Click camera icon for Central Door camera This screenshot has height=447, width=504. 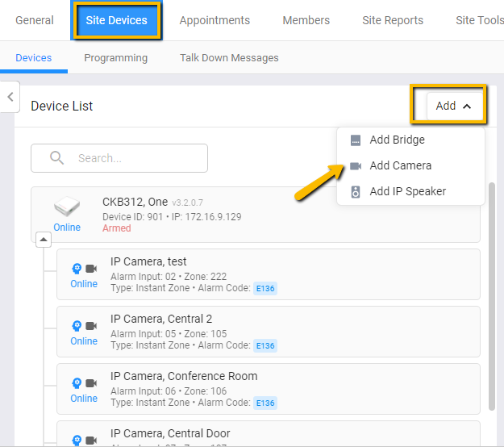[91, 441]
